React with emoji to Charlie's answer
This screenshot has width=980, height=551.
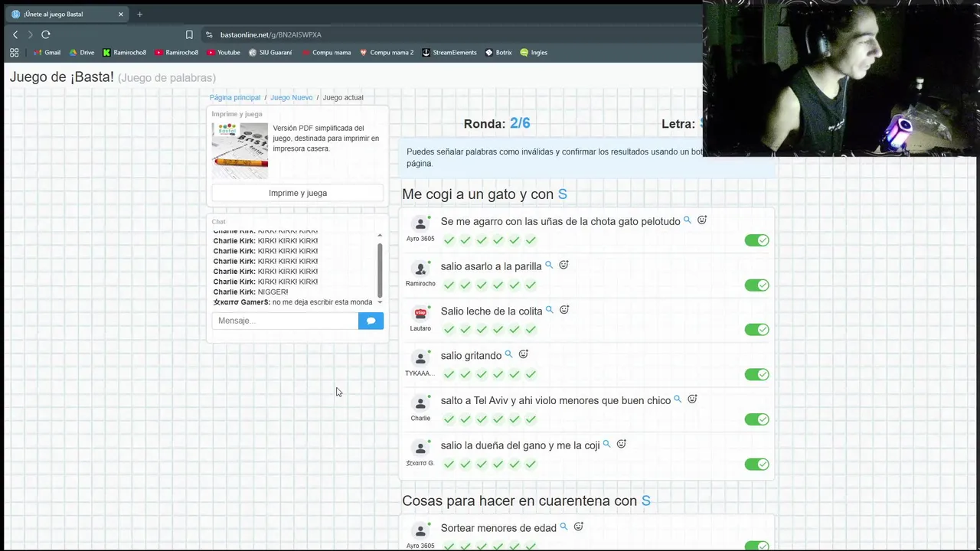pyautogui.click(x=692, y=399)
